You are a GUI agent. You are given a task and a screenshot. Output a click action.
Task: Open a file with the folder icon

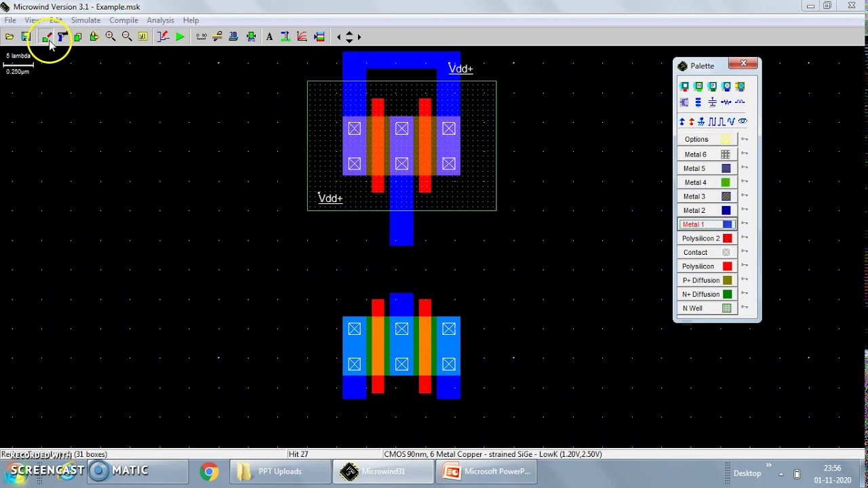(9, 37)
